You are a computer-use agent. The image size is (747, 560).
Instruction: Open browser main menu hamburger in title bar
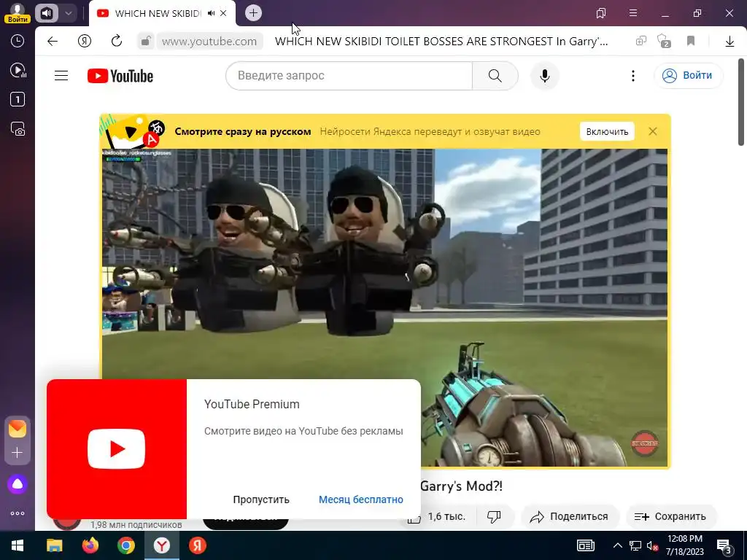[633, 13]
